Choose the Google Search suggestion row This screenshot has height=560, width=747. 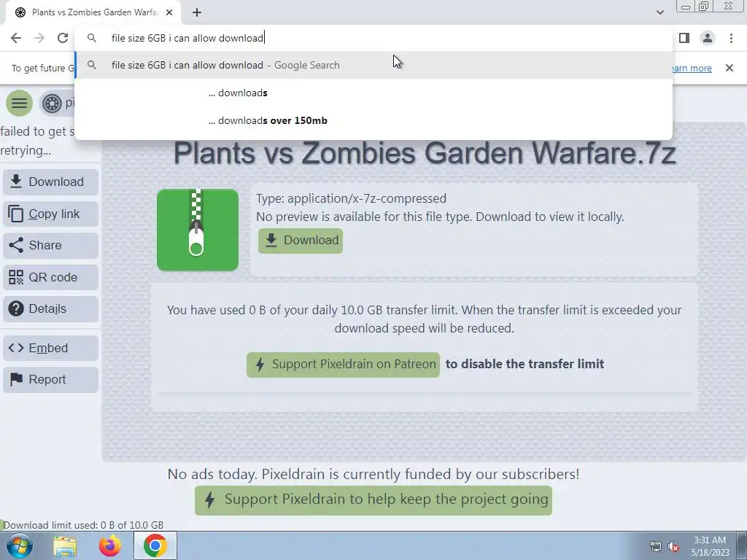tap(373, 65)
